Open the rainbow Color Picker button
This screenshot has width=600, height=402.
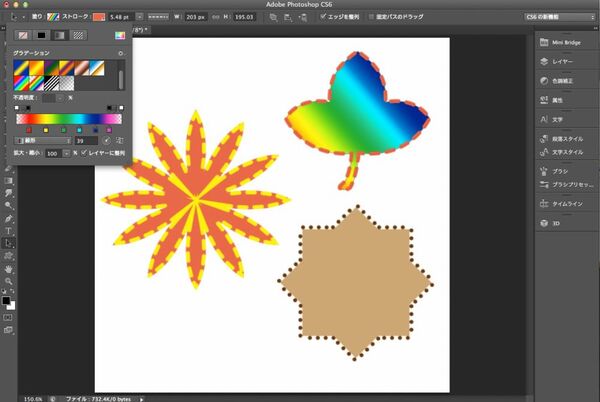tap(120, 36)
